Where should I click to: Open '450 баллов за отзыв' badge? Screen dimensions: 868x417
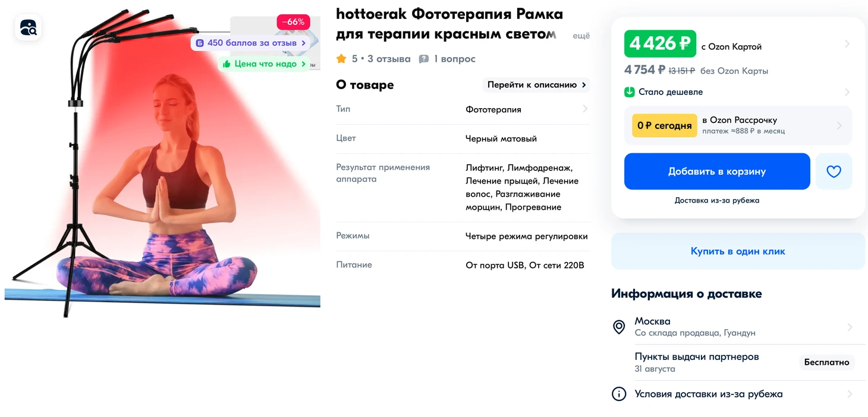point(250,43)
